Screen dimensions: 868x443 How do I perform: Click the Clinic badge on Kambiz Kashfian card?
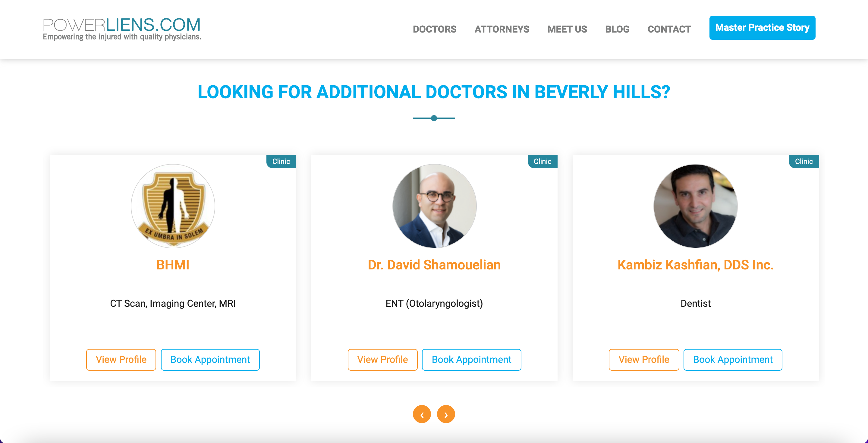[804, 161]
